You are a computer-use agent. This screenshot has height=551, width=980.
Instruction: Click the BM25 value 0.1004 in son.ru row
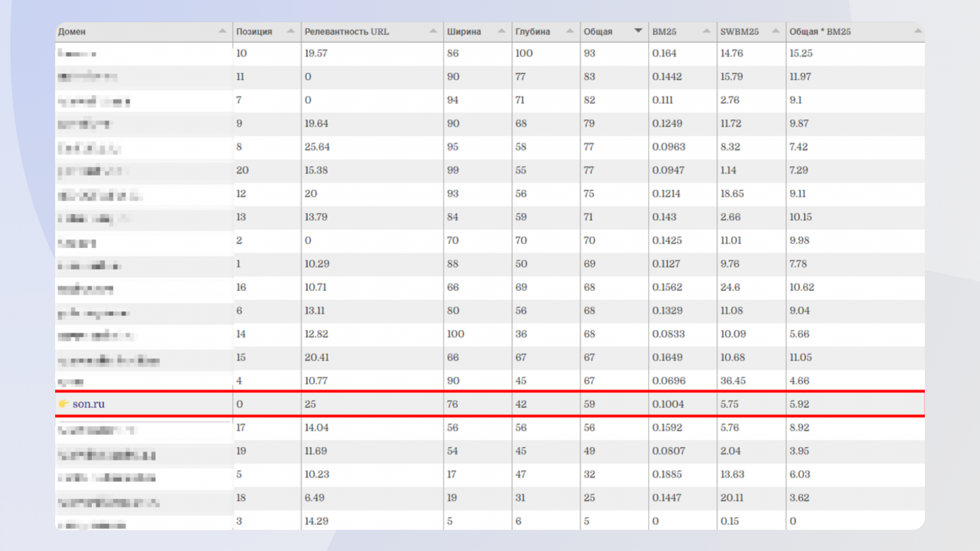(x=668, y=404)
